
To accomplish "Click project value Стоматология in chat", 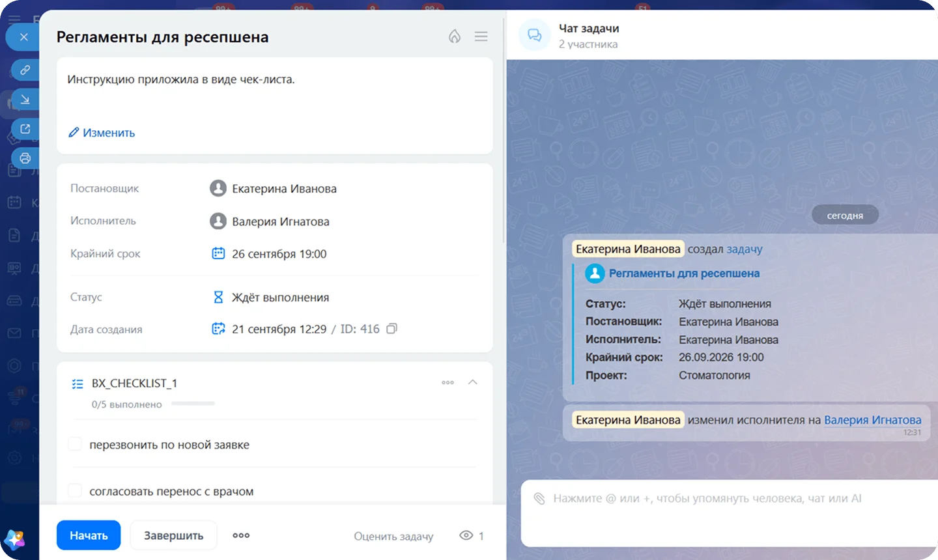I will click(715, 375).
